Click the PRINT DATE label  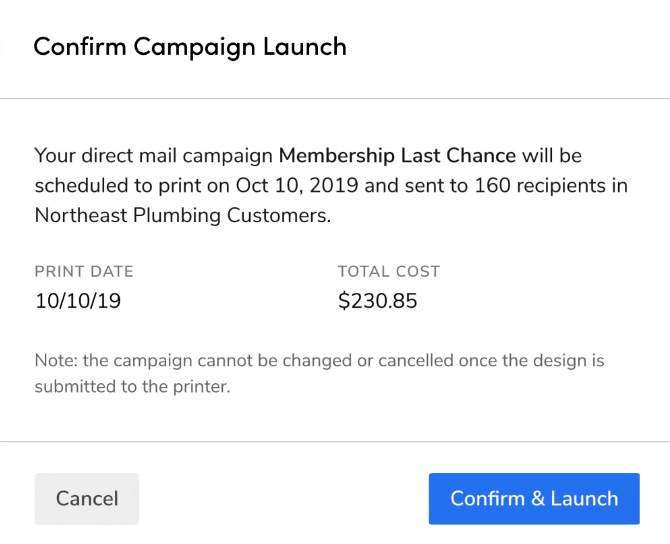coord(84,271)
